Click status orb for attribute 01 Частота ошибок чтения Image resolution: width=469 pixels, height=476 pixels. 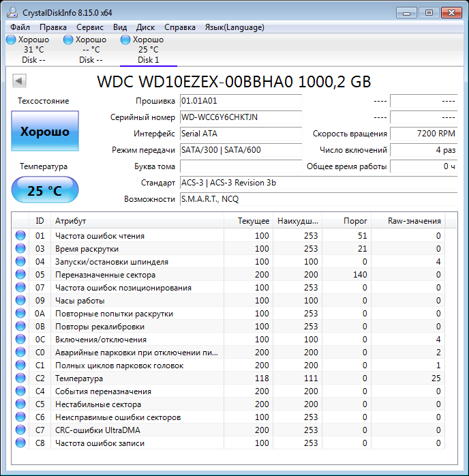coord(20,235)
